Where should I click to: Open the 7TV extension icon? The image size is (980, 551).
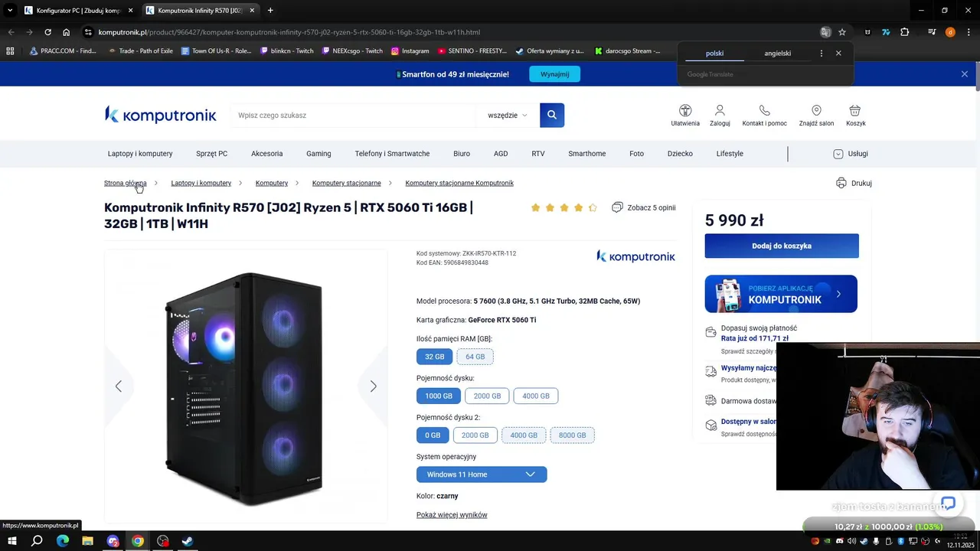[x=886, y=32]
